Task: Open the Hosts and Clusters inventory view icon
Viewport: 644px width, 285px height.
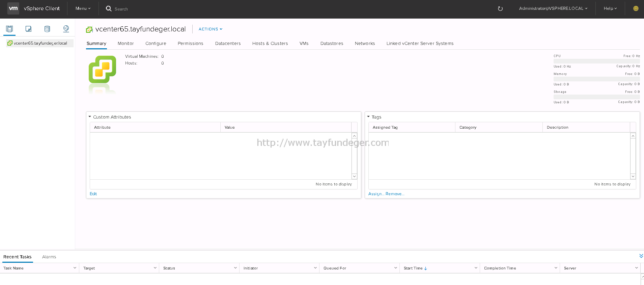Action: click(x=9, y=29)
